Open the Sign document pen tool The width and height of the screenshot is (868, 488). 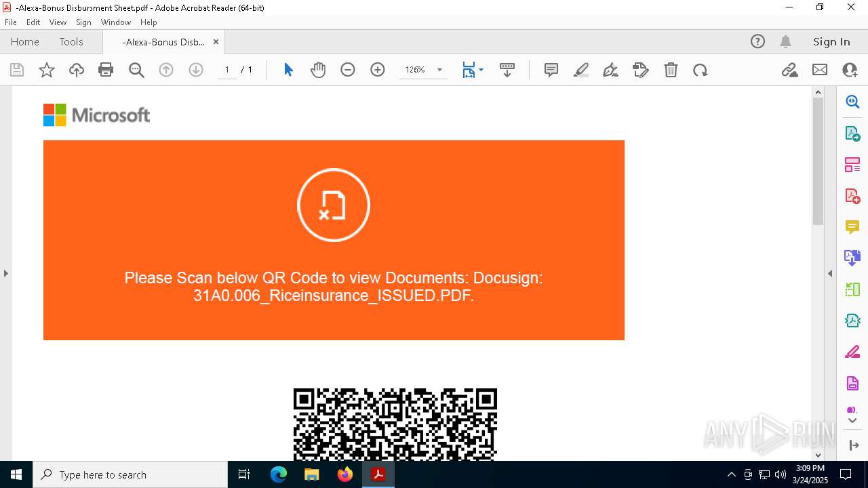tap(611, 70)
